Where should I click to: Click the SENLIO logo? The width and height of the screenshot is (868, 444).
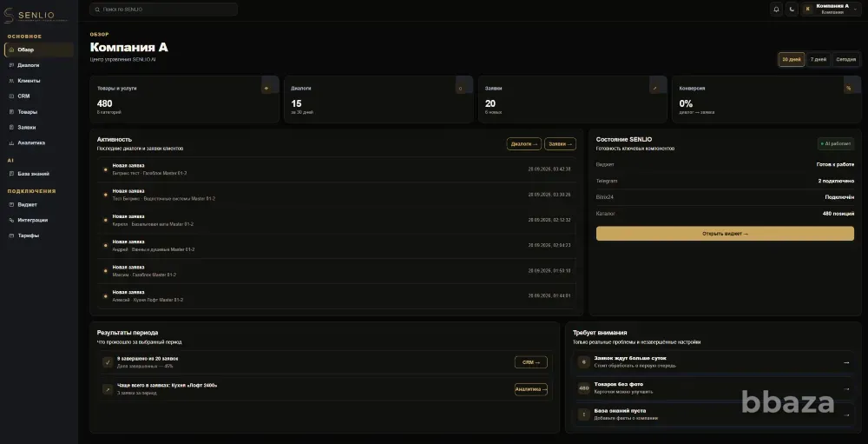[34, 16]
